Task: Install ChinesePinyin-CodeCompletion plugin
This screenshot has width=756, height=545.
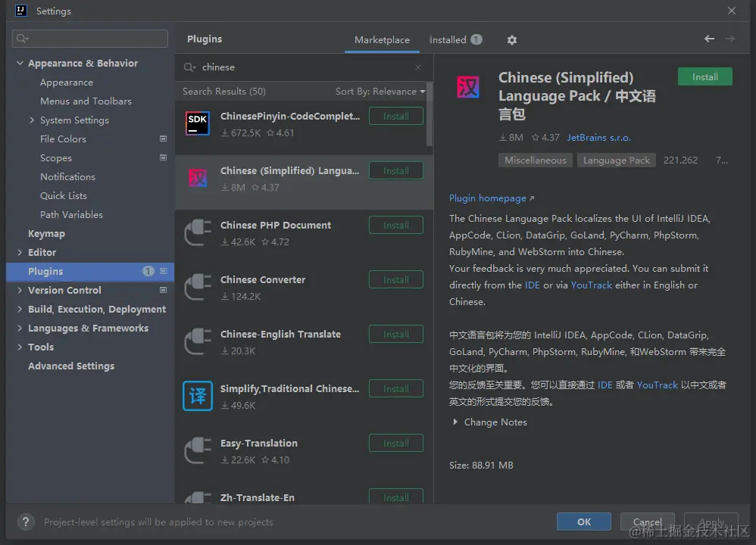Action: [x=396, y=116]
